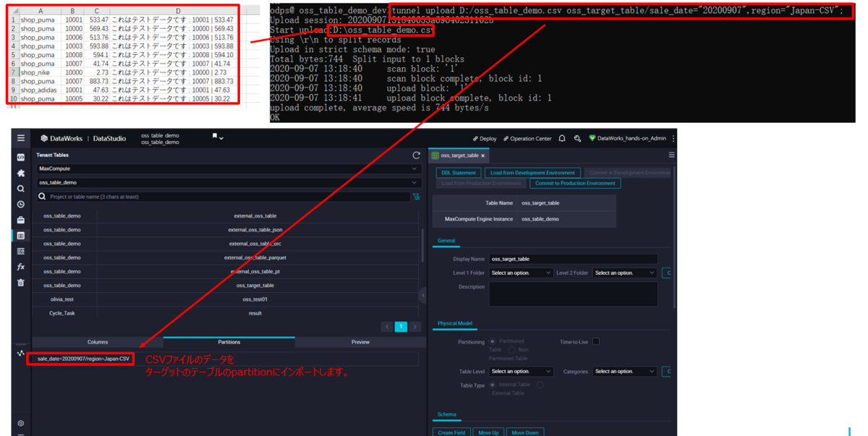868x436 pixels.
Task: Click Load from Development Environment button
Action: 532,173
